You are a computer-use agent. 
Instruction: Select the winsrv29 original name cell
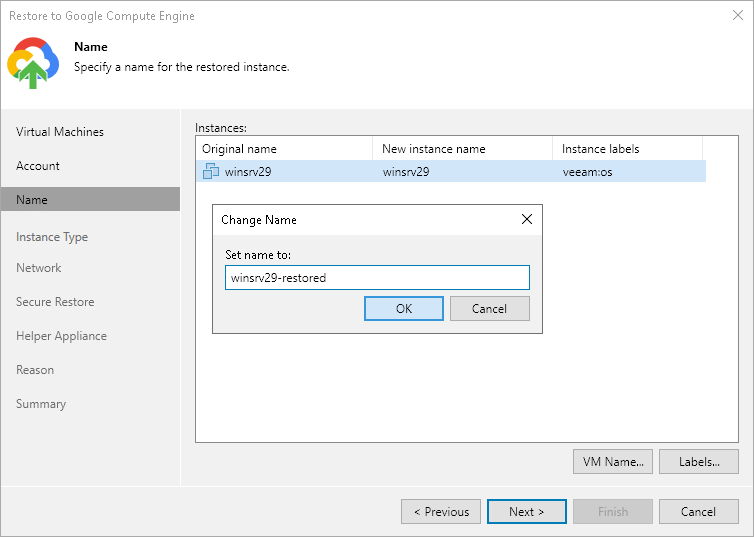(x=248, y=172)
